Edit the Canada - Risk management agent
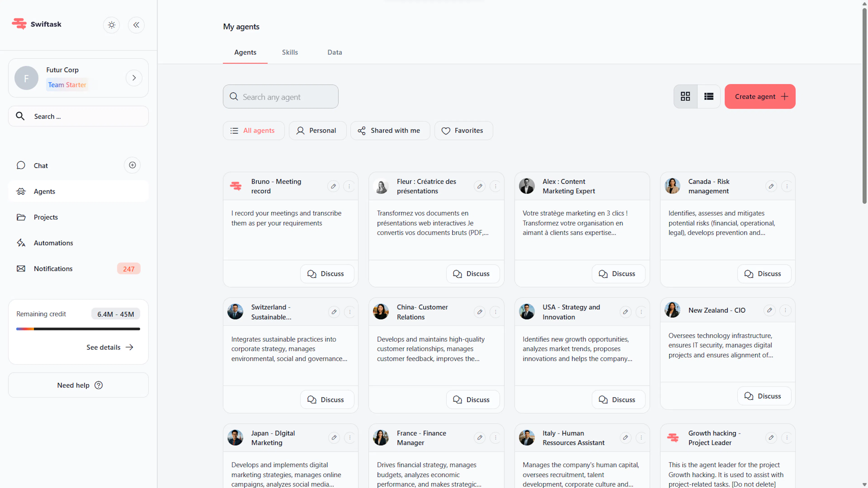 pyautogui.click(x=771, y=186)
